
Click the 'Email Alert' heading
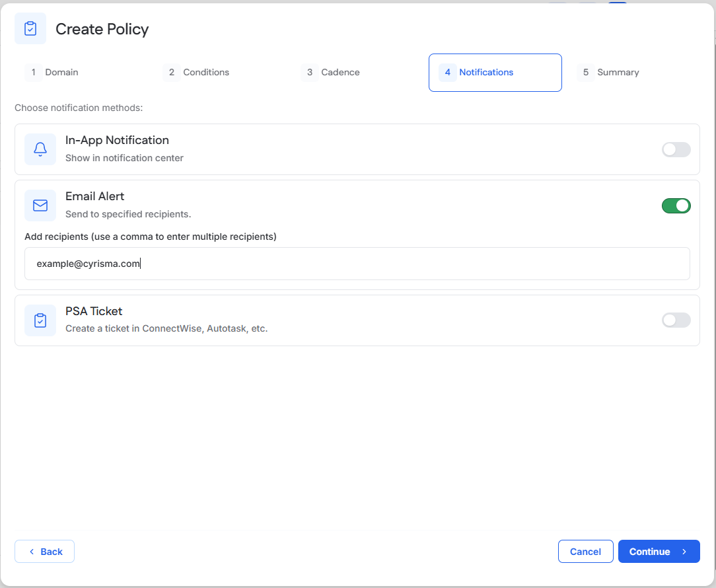click(94, 196)
